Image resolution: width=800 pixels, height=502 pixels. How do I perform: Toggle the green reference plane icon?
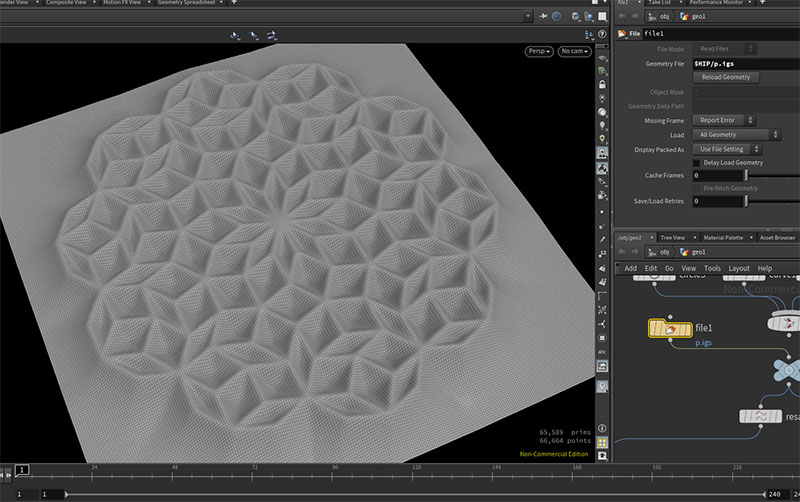click(x=603, y=71)
